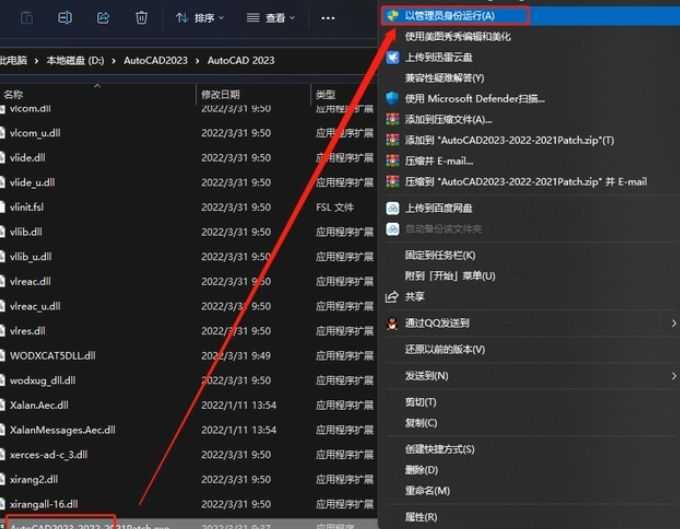
Task: Select 上传到迅雷云盘 menu item
Action: click(x=438, y=57)
